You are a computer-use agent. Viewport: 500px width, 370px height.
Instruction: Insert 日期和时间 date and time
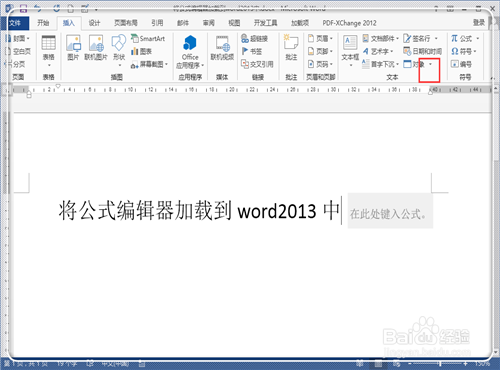click(x=422, y=51)
